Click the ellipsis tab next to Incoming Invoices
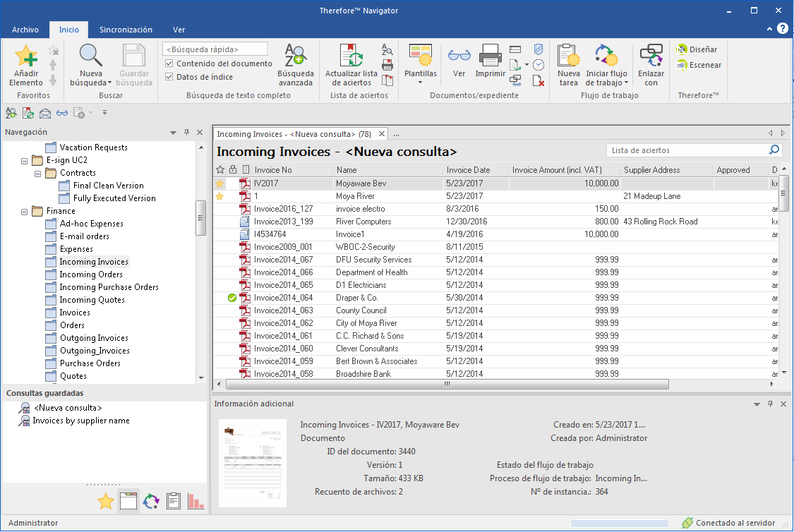Viewport: 794px width, 532px height. click(396, 134)
